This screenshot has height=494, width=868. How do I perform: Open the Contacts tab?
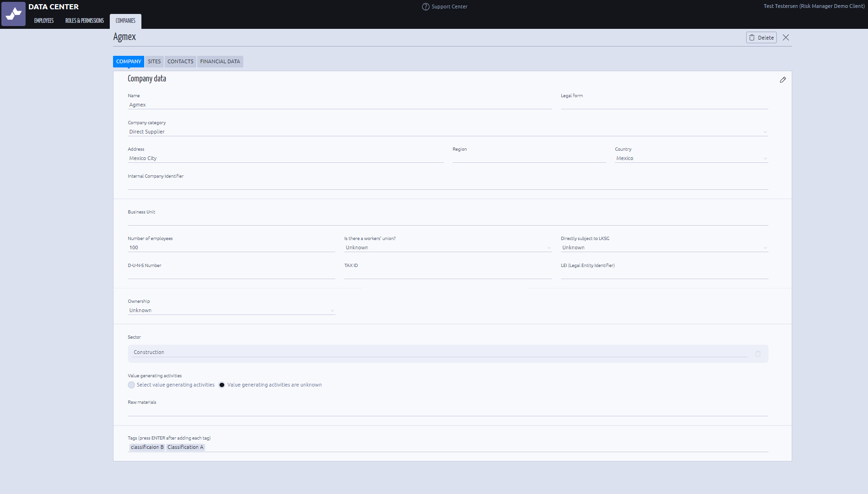tap(180, 61)
